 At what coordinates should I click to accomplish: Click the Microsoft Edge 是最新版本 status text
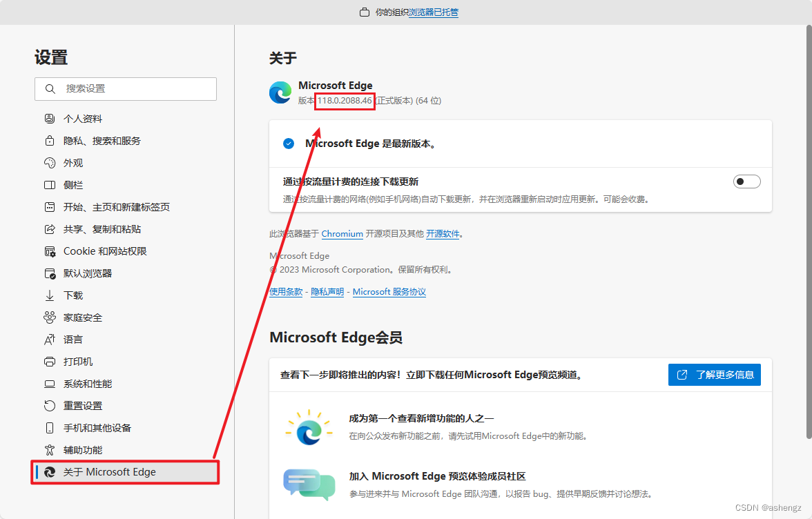(370, 144)
